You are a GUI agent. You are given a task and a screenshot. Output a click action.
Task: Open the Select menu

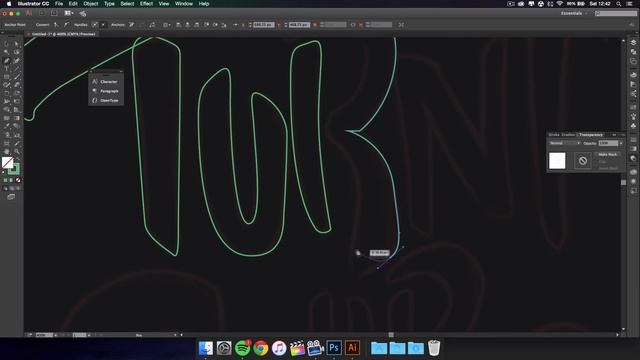127,4
